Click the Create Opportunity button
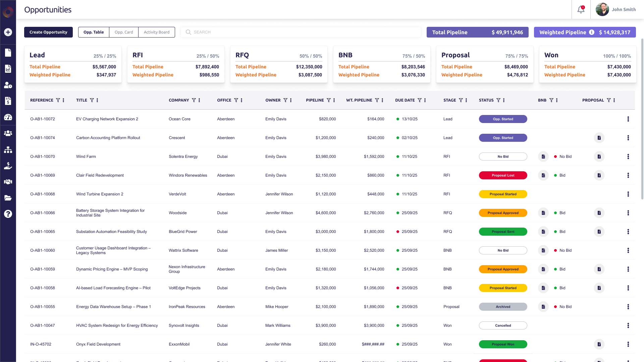Image resolution: width=644 pixels, height=362 pixels. point(48,32)
